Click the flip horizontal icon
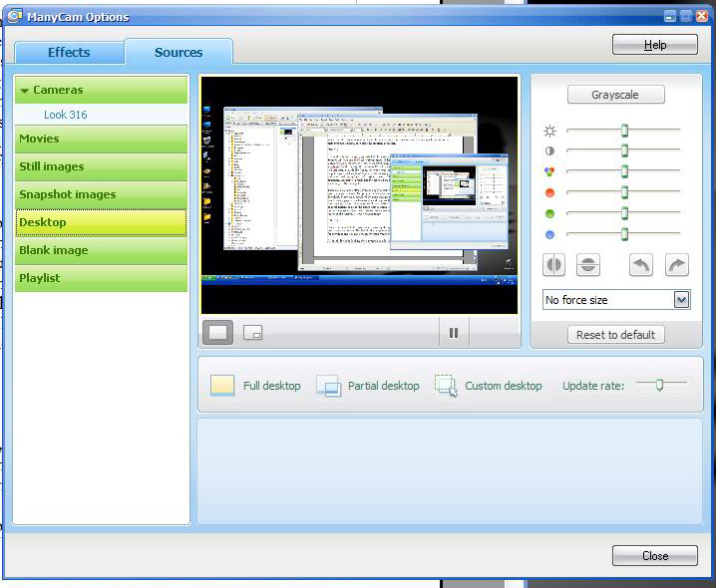The width and height of the screenshot is (716, 588). [555, 265]
